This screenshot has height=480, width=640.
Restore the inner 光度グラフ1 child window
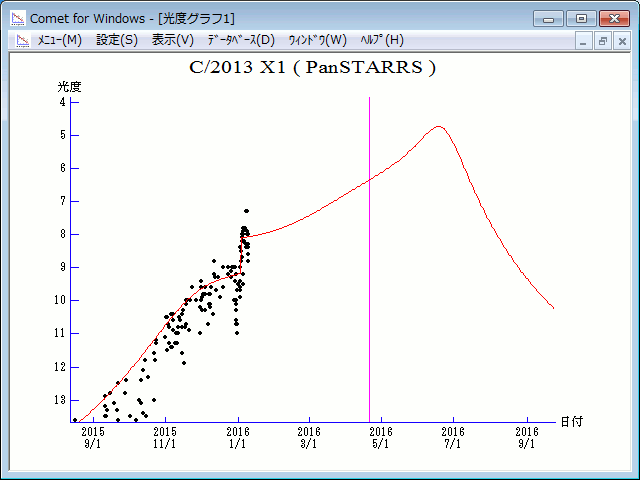[602, 41]
